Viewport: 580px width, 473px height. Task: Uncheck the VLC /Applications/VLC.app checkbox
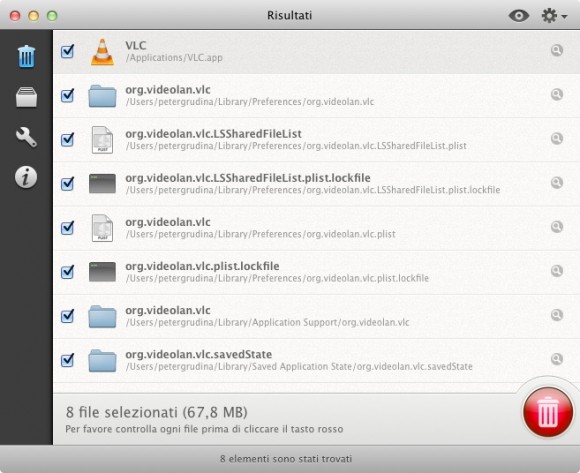(67, 51)
